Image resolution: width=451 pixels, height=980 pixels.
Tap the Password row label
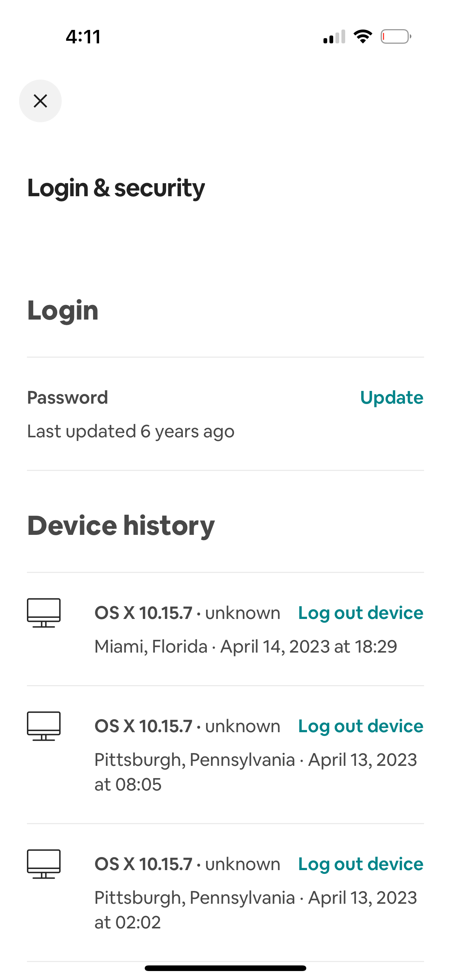(68, 397)
